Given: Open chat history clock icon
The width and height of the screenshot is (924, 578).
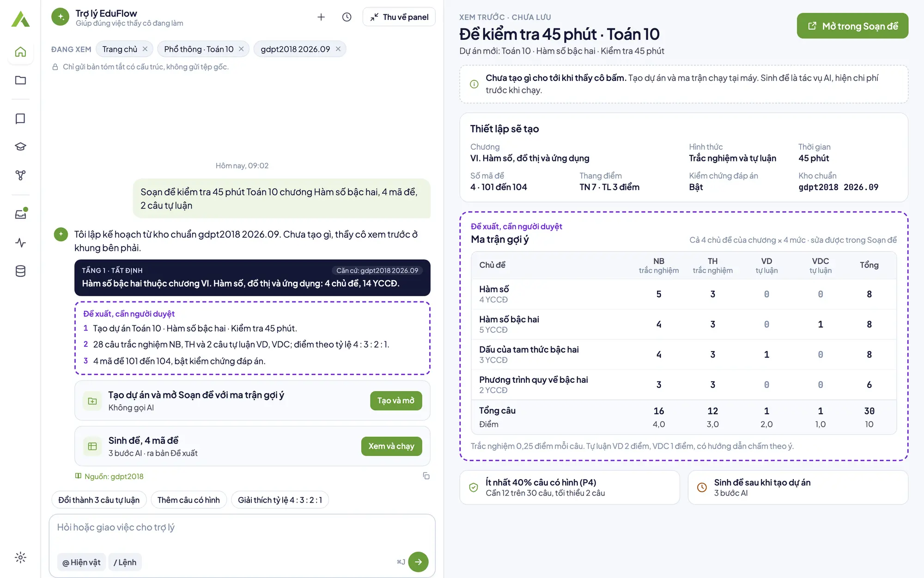Looking at the screenshot, I should point(346,17).
